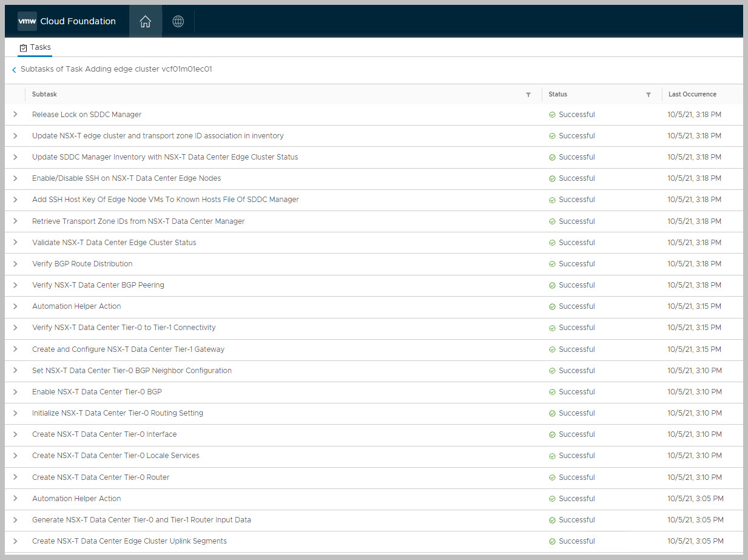Sort by the Status column header

pos(558,95)
